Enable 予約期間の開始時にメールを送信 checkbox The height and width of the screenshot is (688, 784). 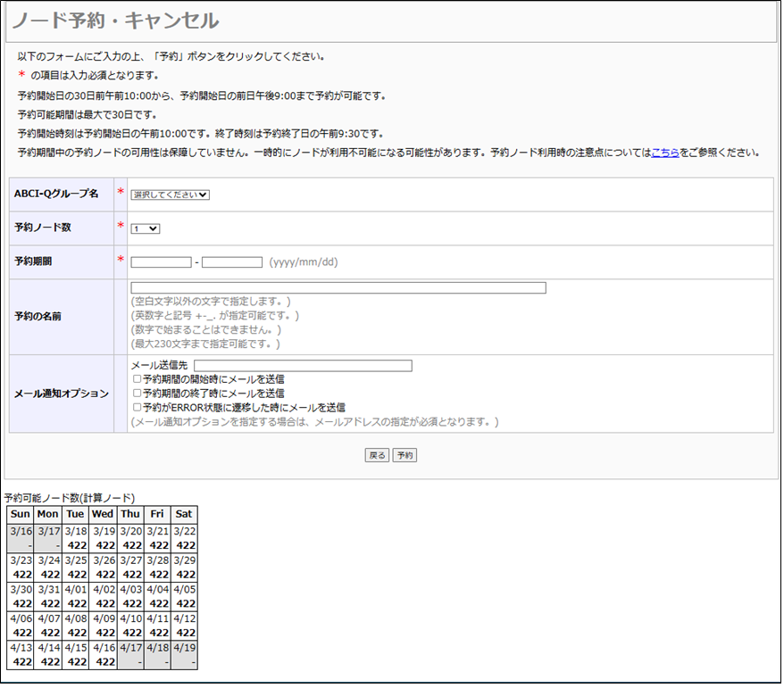[137, 379]
